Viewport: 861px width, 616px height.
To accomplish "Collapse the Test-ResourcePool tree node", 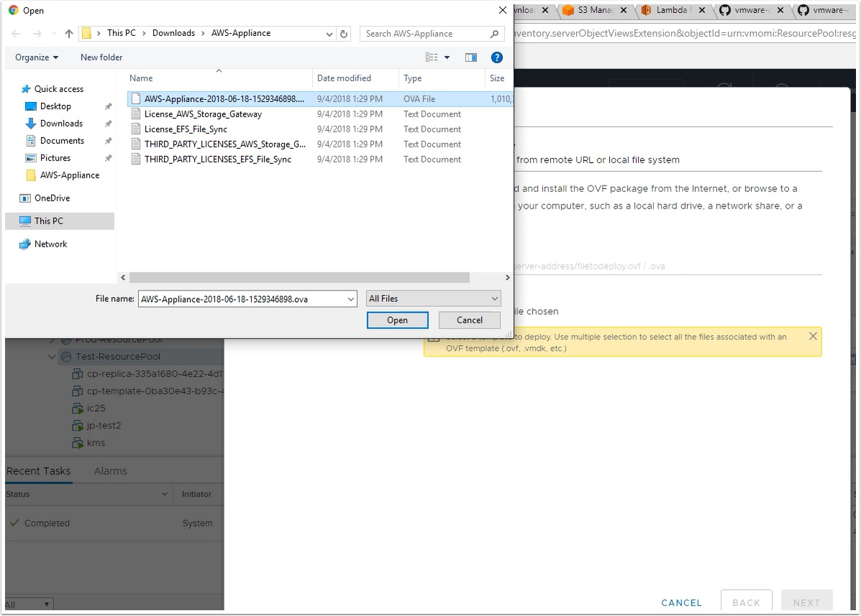I will point(53,357).
